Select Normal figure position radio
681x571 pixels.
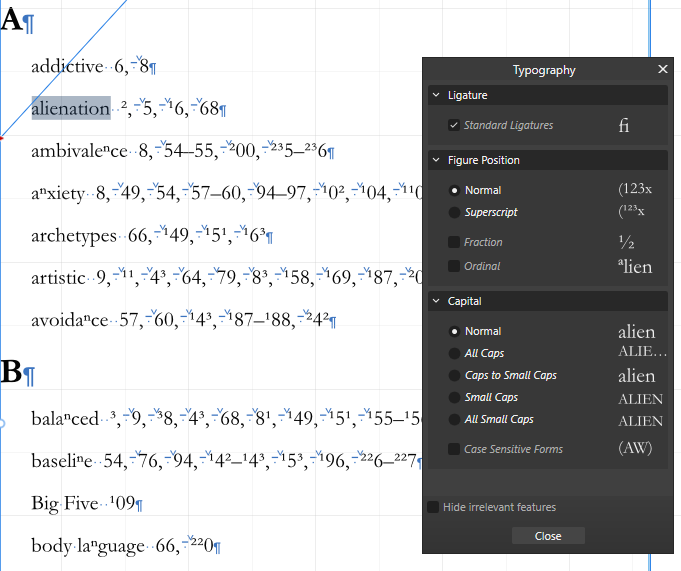454,190
